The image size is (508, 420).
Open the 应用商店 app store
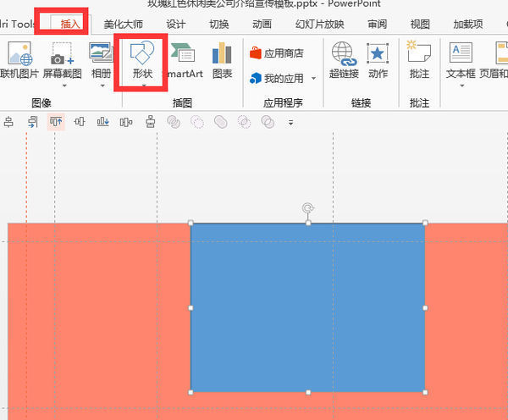(x=277, y=52)
